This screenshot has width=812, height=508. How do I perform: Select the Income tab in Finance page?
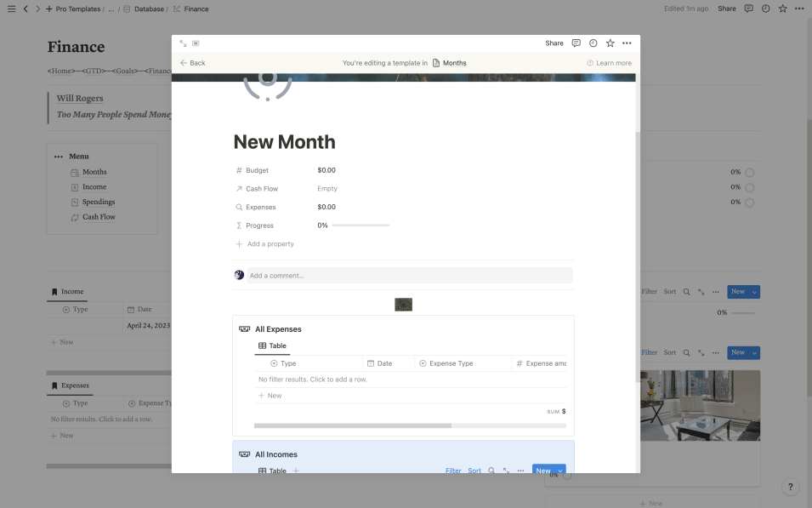pos(67,291)
